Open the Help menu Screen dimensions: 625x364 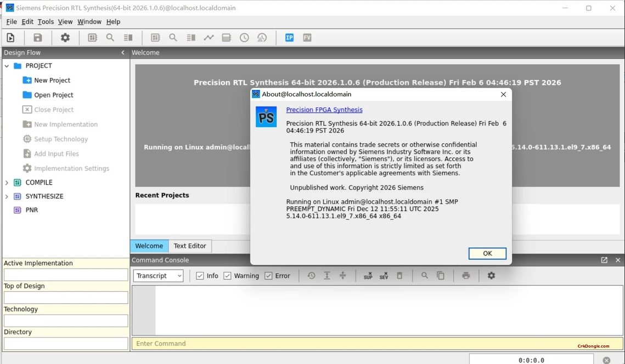click(113, 21)
